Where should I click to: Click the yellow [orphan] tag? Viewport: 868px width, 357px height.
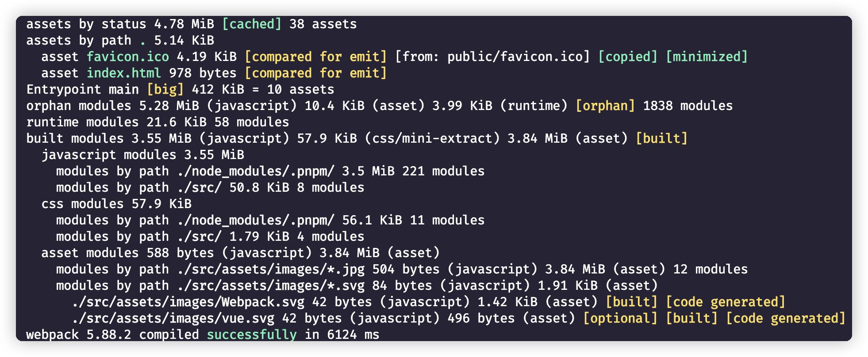click(x=605, y=106)
